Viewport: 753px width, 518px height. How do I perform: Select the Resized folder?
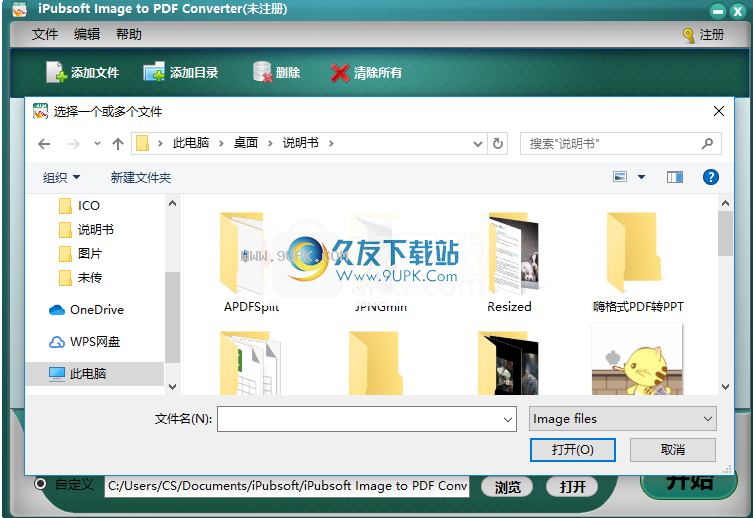tap(509, 263)
